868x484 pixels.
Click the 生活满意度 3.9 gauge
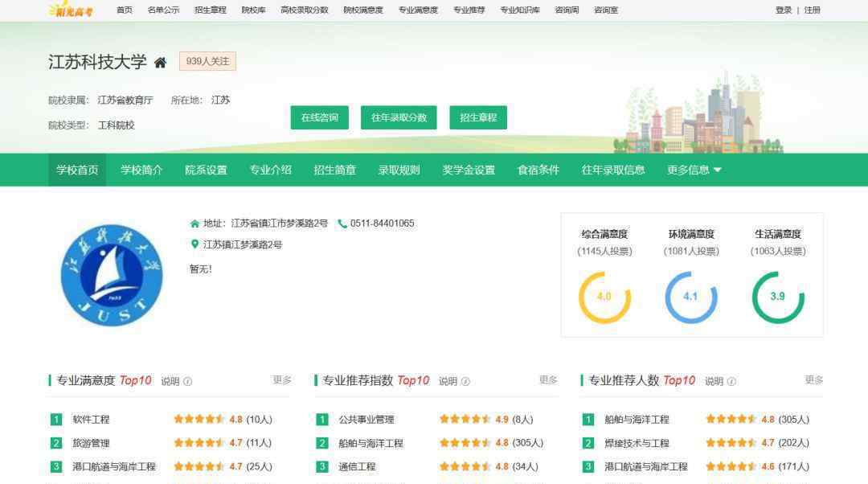(x=778, y=297)
